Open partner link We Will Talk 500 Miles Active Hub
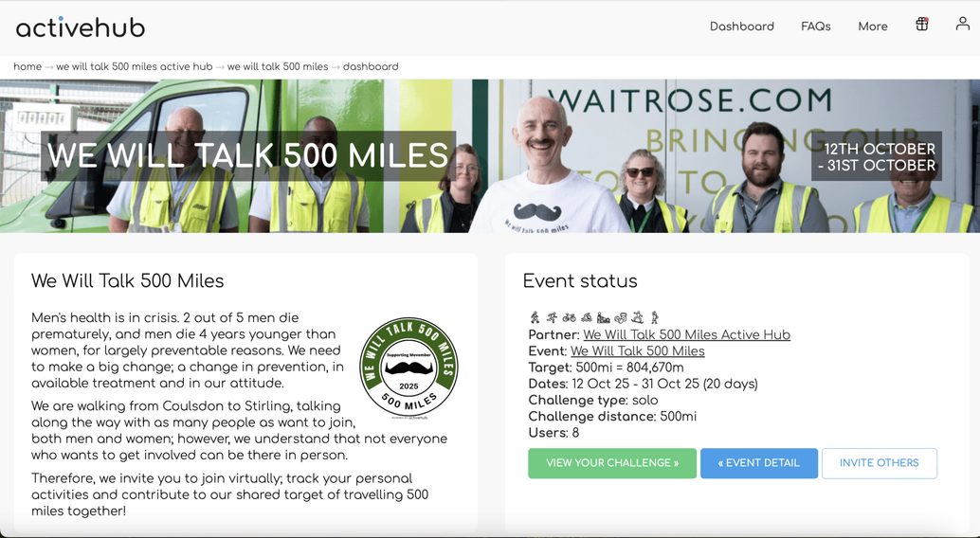The image size is (980, 538). 686,335
